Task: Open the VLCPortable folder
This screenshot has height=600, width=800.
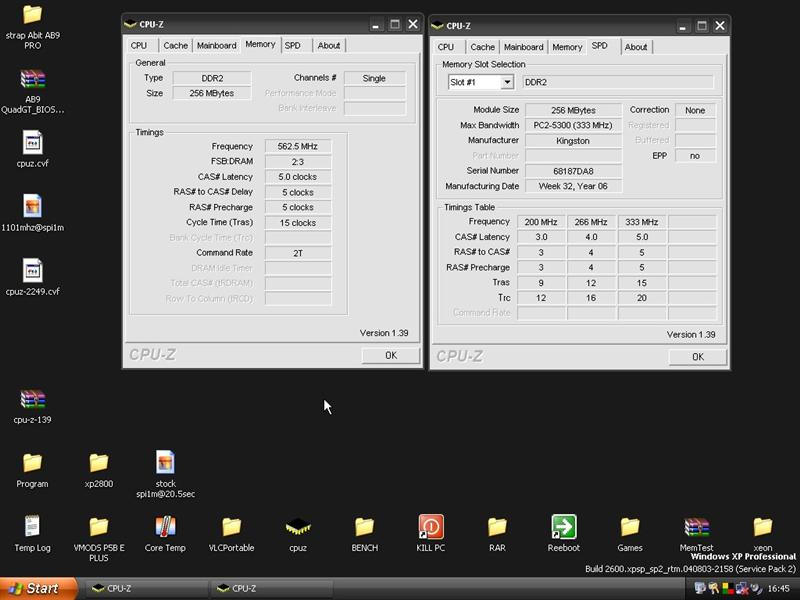Action: [x=232, y=527]
